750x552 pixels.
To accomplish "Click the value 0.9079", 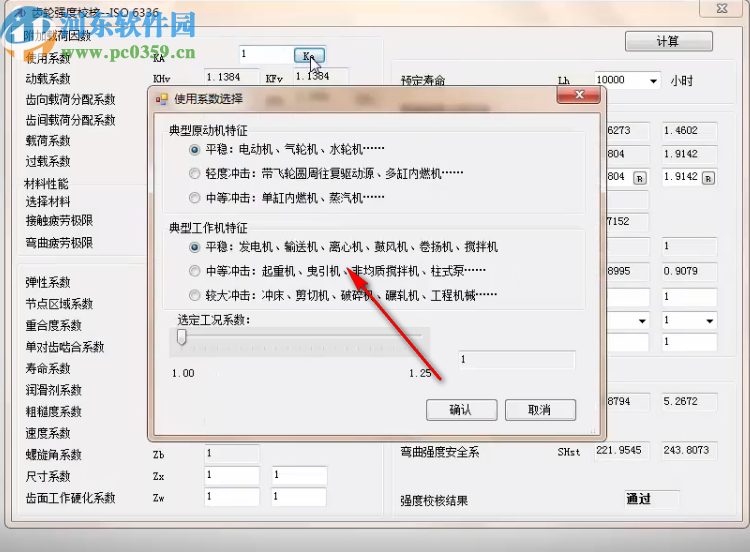I will pos(689,271).
